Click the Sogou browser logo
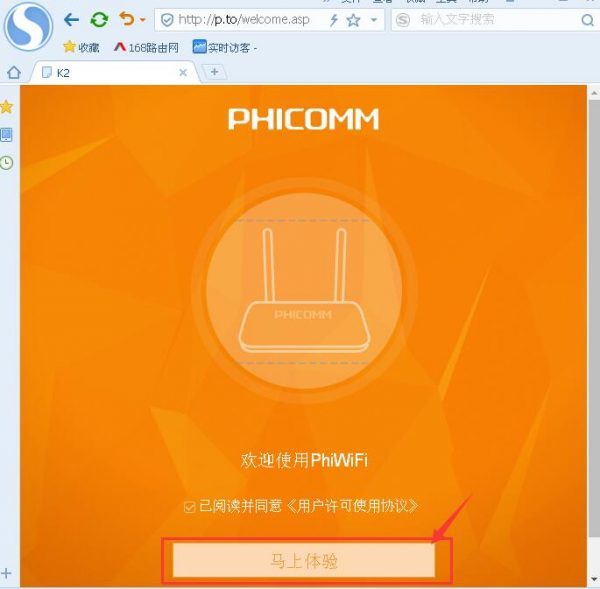 (x=28, y=27)
